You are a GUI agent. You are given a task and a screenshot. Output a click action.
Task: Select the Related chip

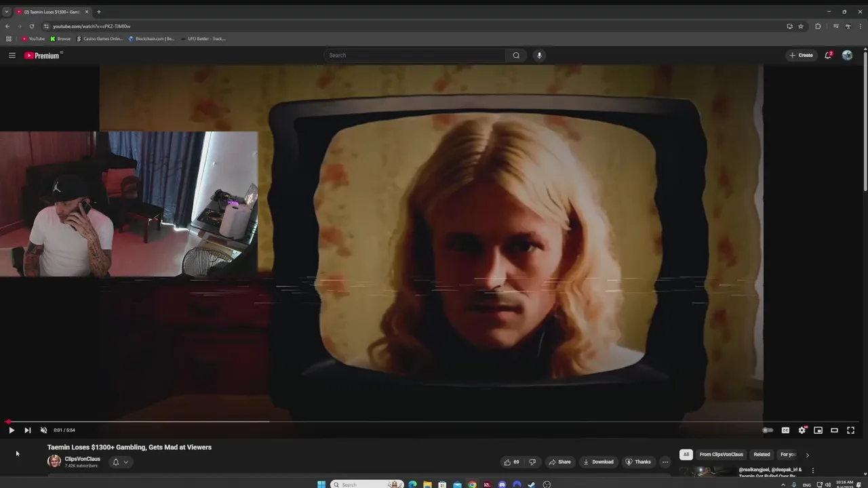click(762, 454)
